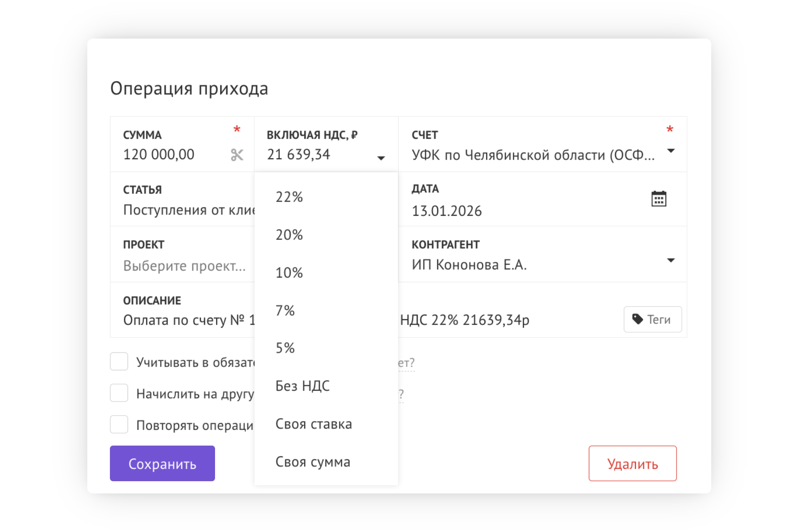Image resolution: width=798 pixels, height=532 pixels.
Task: Collapse the НДС rate dropdown arrow
Action: coord(381,158)
